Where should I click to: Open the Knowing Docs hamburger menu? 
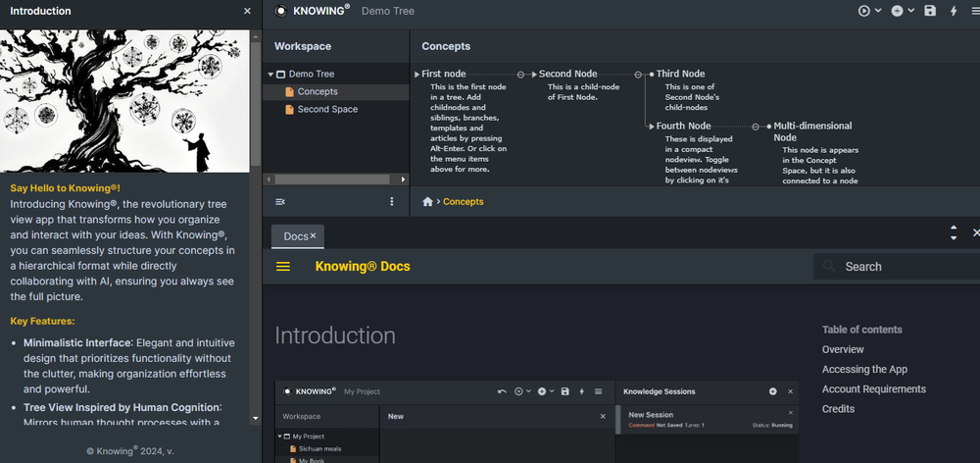(x=283, y=267)
